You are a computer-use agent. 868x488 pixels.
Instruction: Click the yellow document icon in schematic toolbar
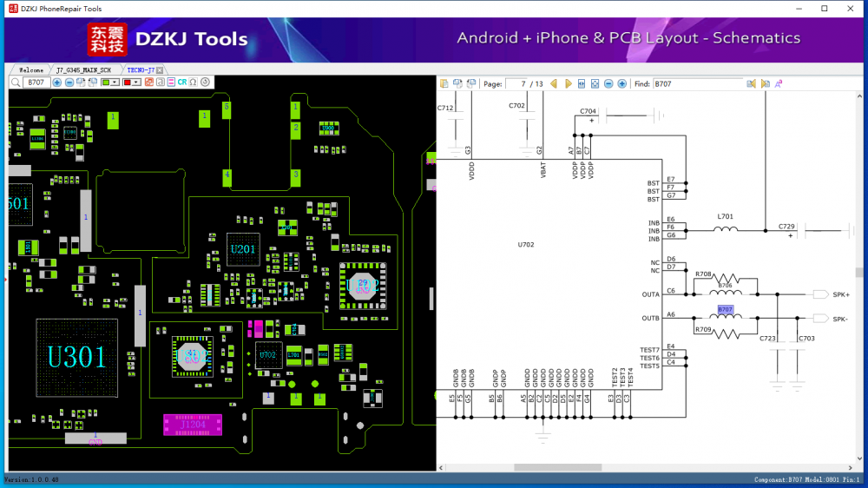coord(444,83)
